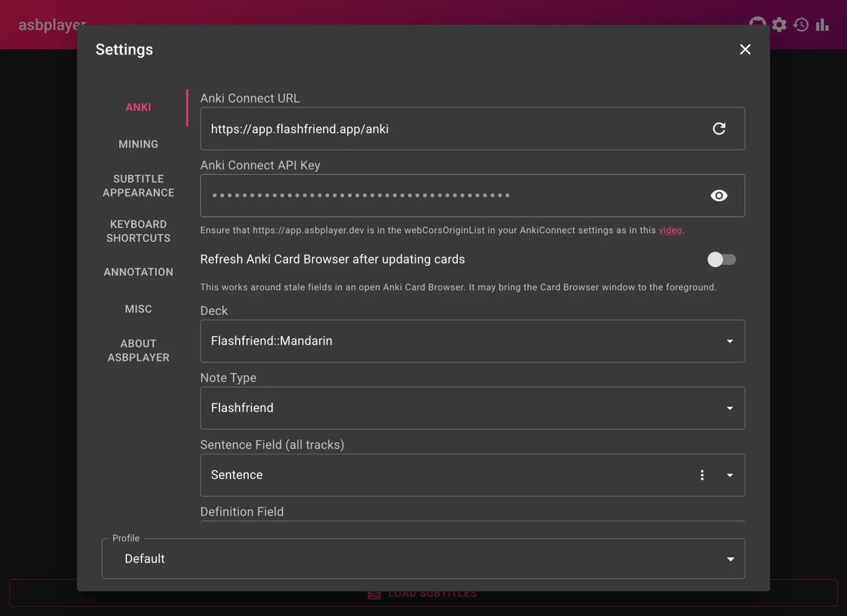The height and width of the screenshot is (616, 847).
Task: Expand the Deck dropdown
Action: (x=730, y=342)
